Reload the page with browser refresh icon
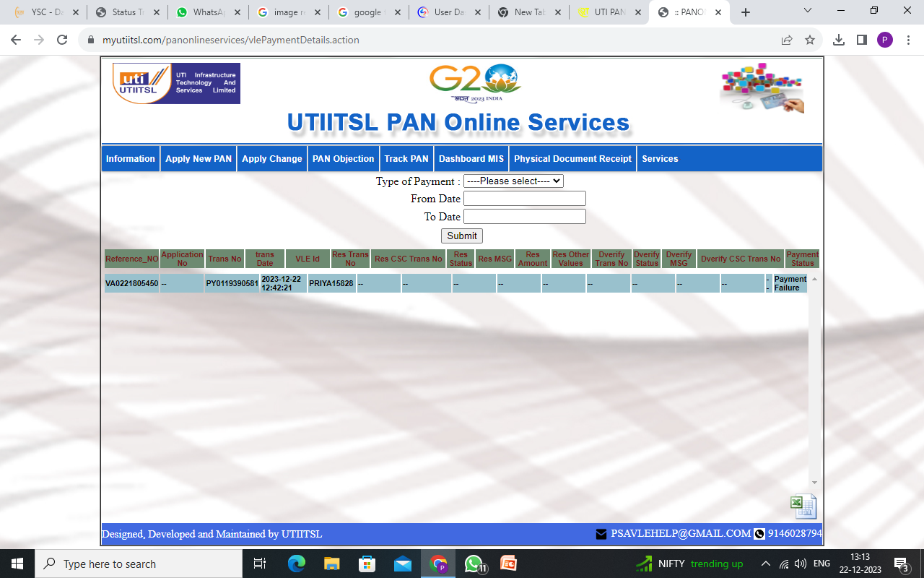The width and height of the screenshot is (924, 578). tap(62, 40)
